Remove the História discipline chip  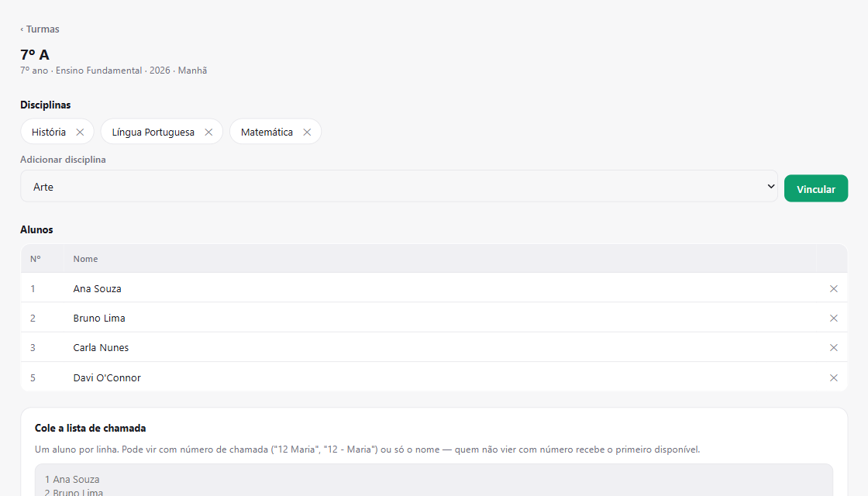tap(81, 132)
